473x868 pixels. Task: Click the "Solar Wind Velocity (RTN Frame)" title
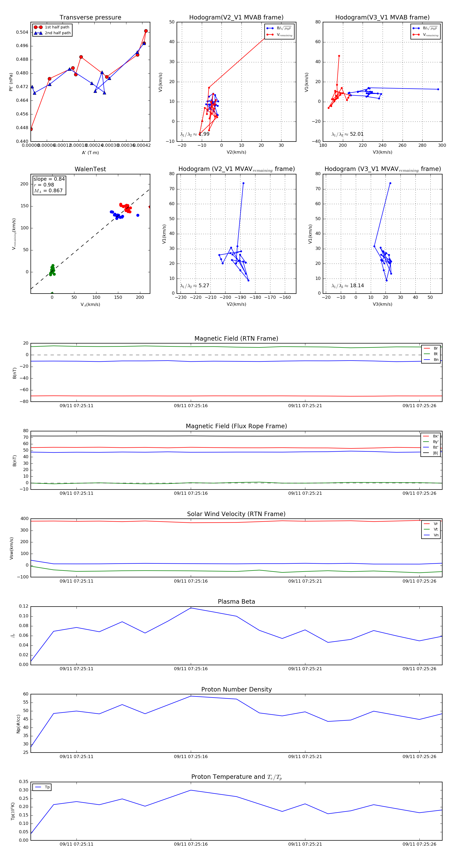click(236, 514)
